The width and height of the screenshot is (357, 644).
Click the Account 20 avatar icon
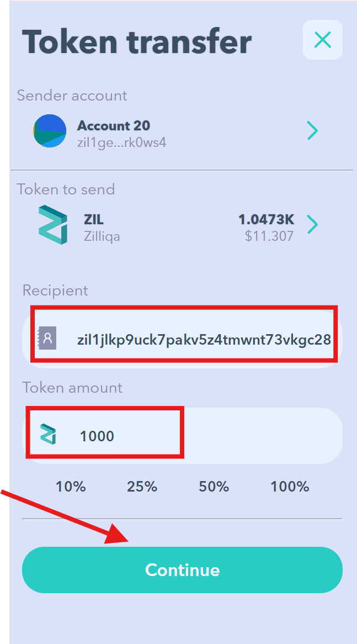pos(49,131)
